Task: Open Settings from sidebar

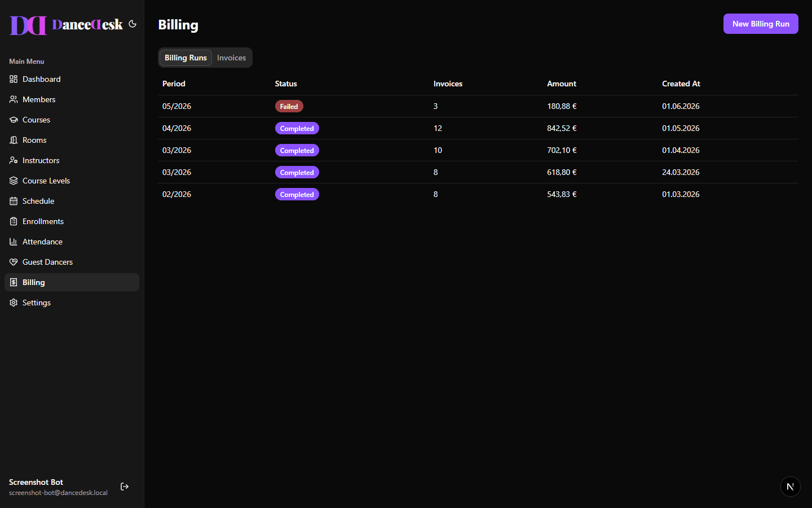Action: coord(72,303)
